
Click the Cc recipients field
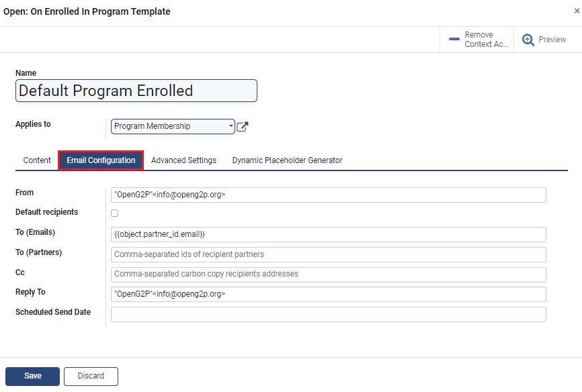pos(329,275)
